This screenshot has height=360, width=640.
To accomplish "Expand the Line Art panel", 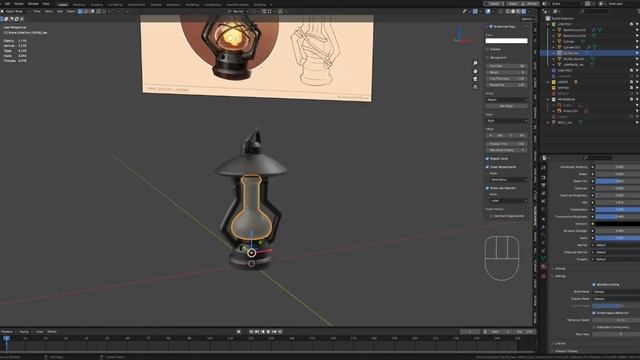I will [560, 344].
